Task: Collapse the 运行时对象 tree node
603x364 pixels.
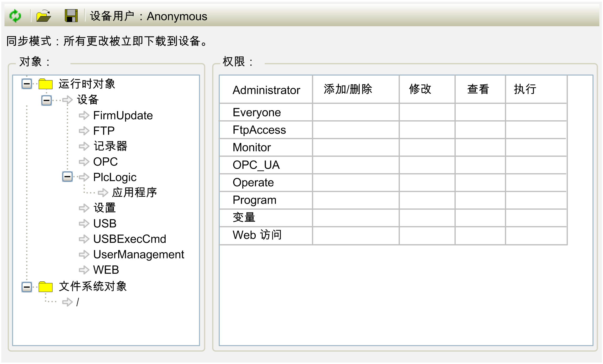Action: pyautogui.click(x=27, y=84)
